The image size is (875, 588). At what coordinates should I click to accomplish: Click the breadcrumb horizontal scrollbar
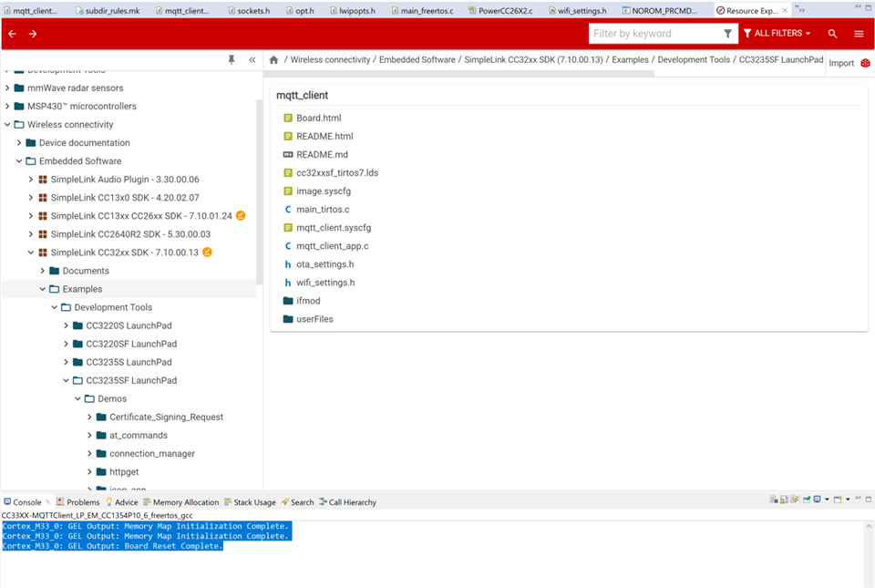point(460,74)
